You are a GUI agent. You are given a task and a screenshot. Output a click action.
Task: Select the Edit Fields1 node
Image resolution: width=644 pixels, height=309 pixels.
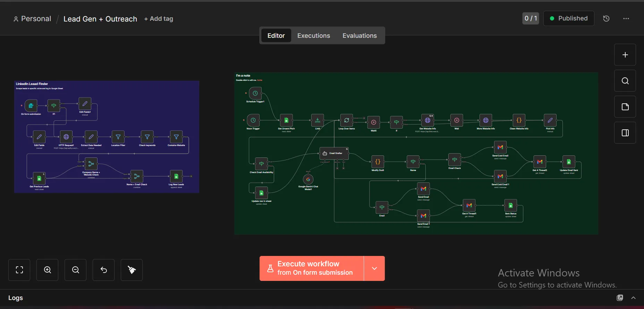(85, 104)
